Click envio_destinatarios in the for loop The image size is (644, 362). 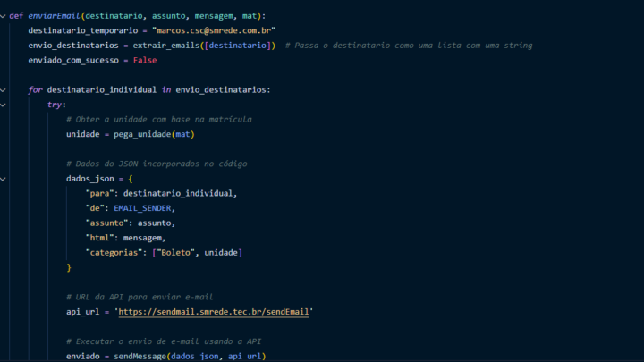(221, 90)
